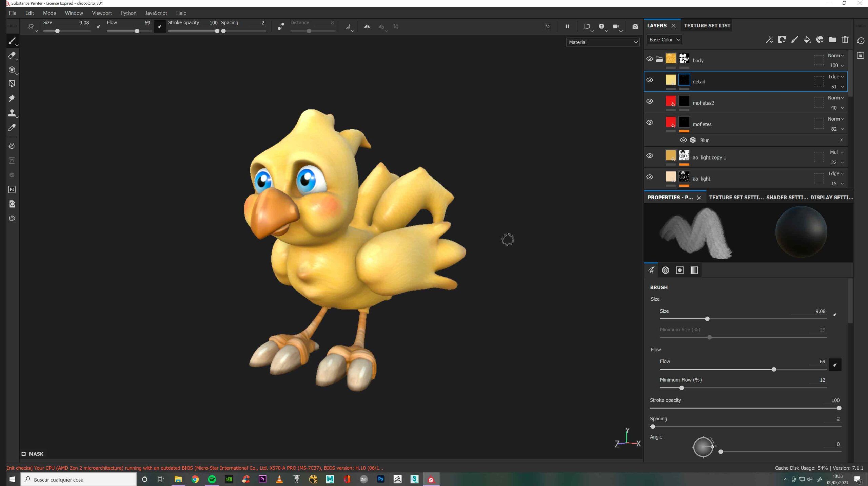The height and width of the screenshot is (486, 868).
Task: Open opacity dropdown of ao_light layer
Action: point(837,184)
